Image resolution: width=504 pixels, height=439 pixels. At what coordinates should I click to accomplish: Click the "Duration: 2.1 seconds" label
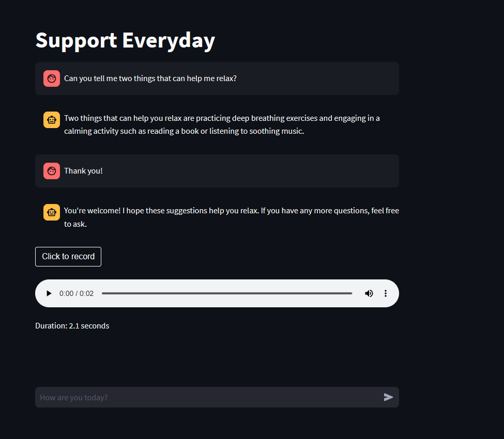tap(72, 326)
